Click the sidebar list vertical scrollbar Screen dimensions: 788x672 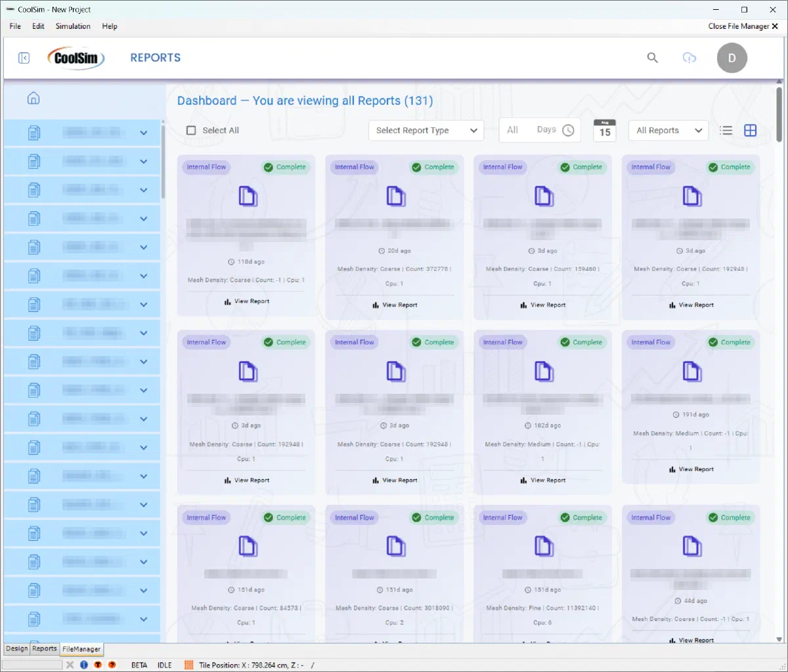(x=162, y=161)
